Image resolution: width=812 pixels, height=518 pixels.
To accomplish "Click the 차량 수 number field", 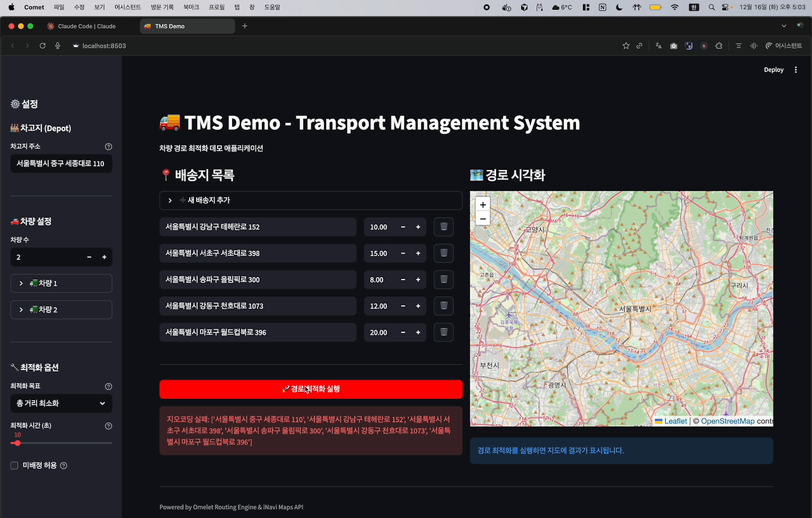I will 46,257.
